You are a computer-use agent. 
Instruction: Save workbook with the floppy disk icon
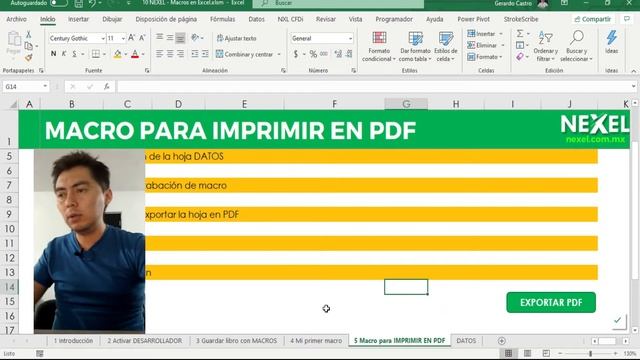coord(78,4)
